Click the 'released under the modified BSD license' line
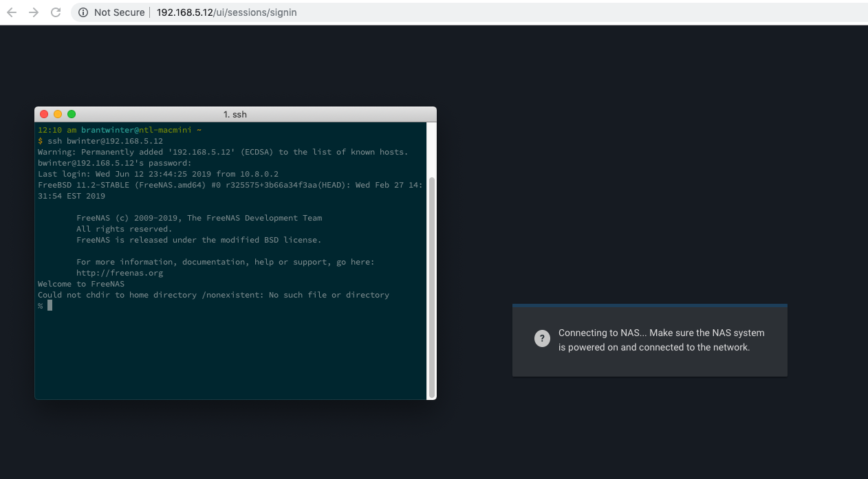 coord(199,240)
